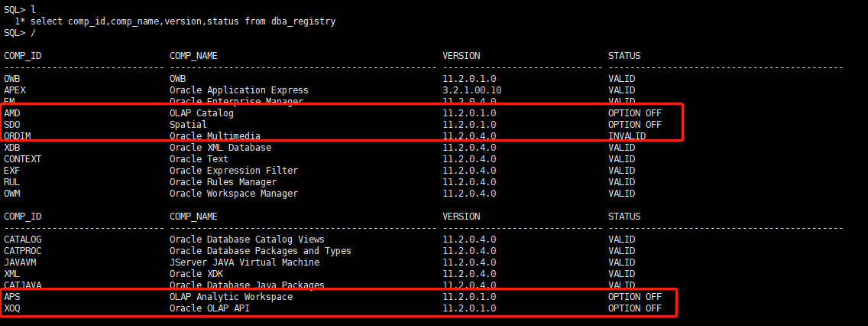Select the Oracle Rules Manager name

[x=222, y=182]
